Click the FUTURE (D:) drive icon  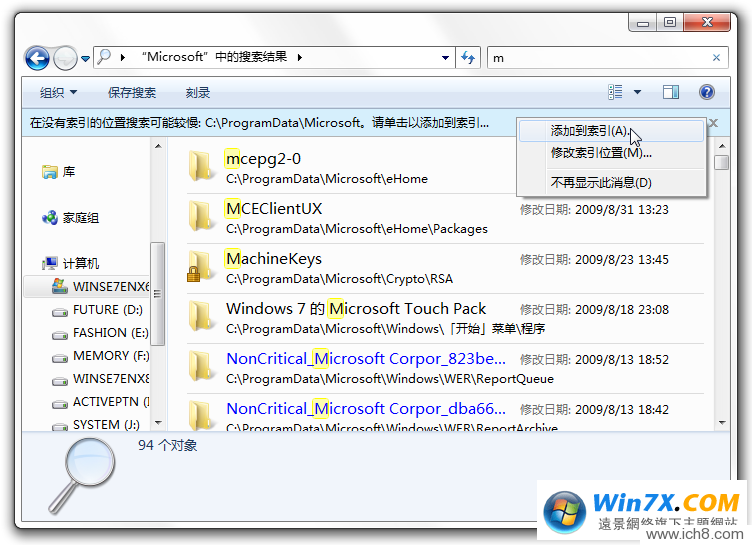pos(60,312)
